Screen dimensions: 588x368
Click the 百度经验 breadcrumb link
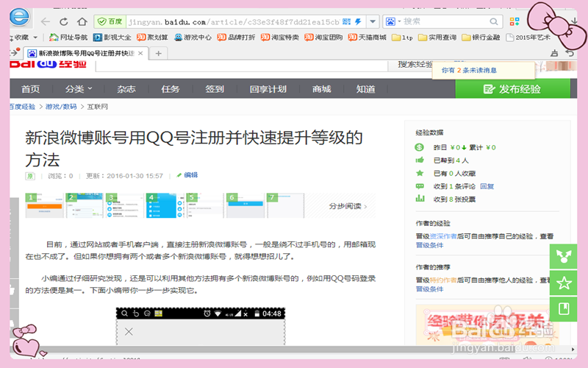[x=23, y=107]
